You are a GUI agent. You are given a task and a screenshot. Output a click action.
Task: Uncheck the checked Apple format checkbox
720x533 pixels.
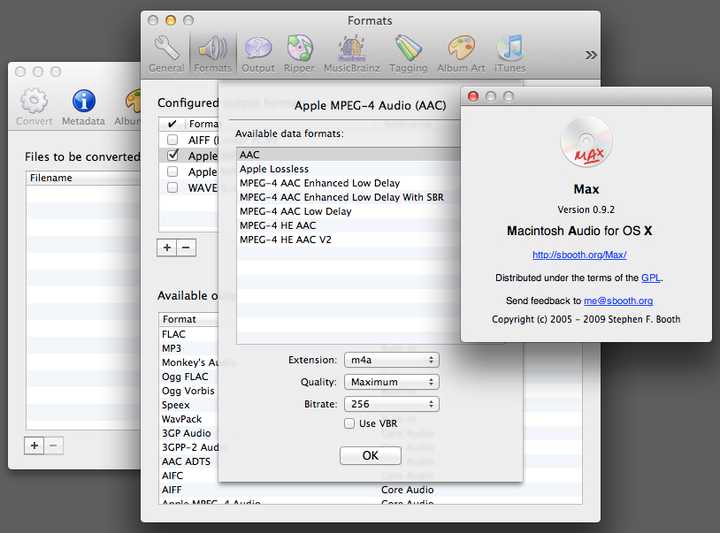[173, 155]
